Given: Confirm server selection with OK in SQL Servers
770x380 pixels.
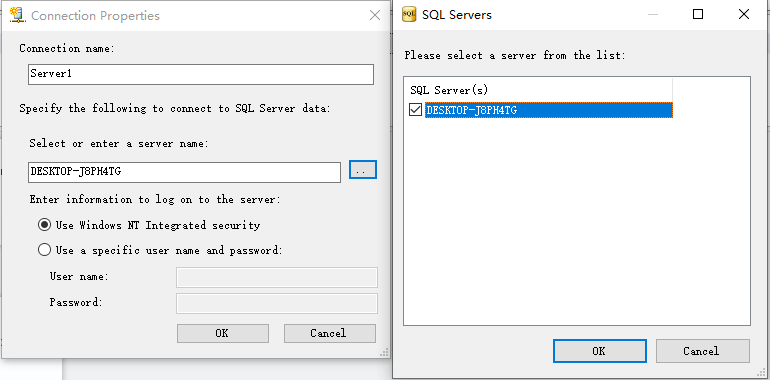Looking at the screenshot, I should tap(599, 351).
